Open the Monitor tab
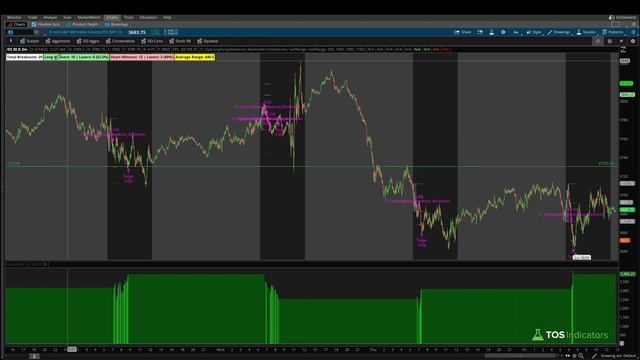This screenshot has width=640, height=360. [x=14, y=18]
